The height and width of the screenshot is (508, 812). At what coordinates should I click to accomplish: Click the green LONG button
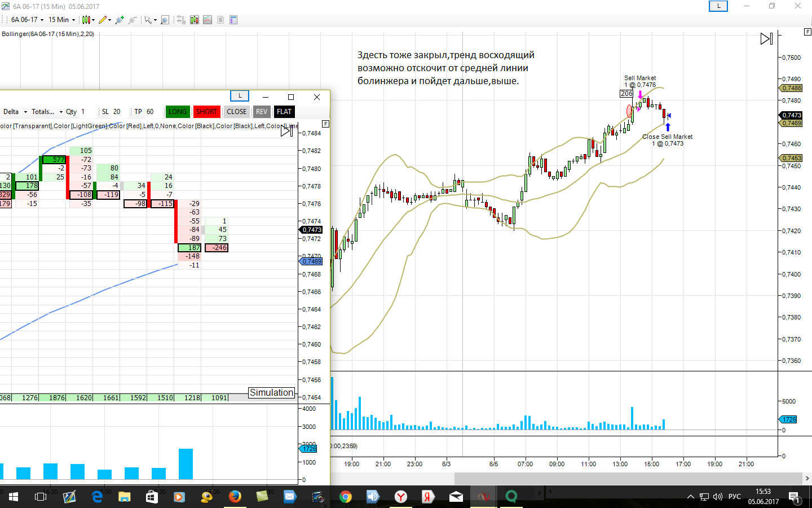tap(177, 112)
